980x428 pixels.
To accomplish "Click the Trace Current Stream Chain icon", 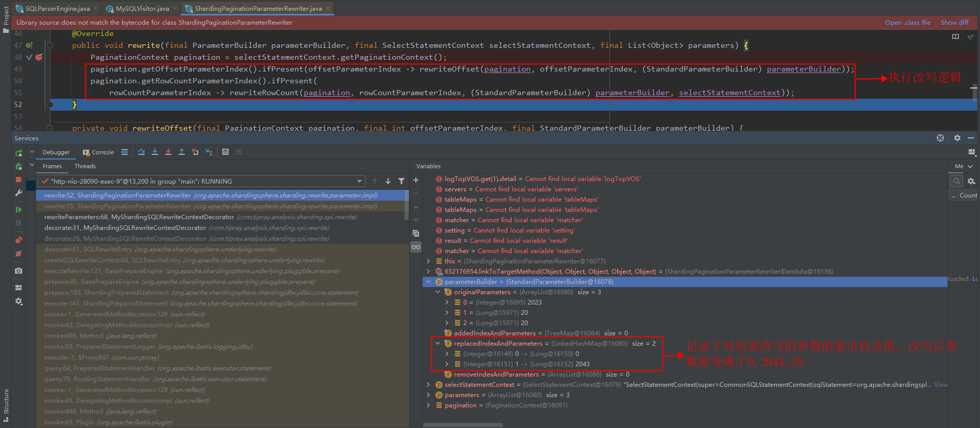I will [x=239, y=152].
